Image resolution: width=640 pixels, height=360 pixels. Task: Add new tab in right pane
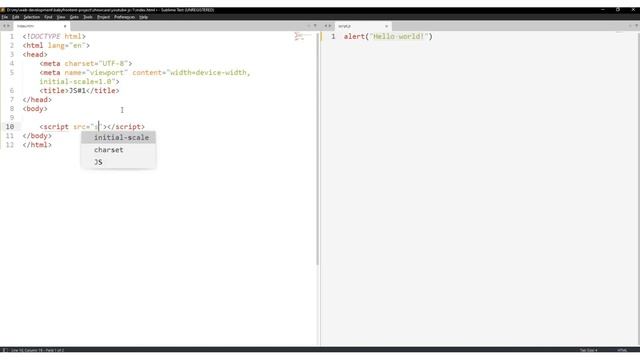(x=630, y=26)
